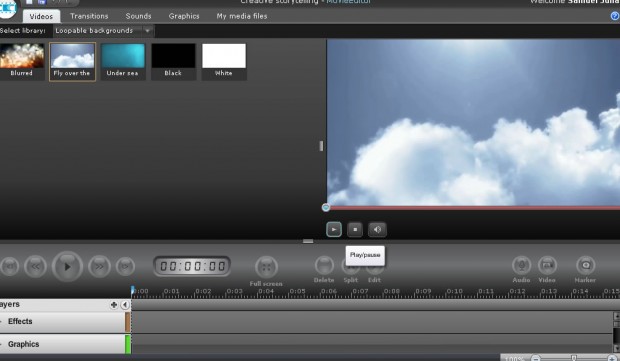620x361 pixels.
Task: Pick the White background thumbnail
Action: coord(224,61)
